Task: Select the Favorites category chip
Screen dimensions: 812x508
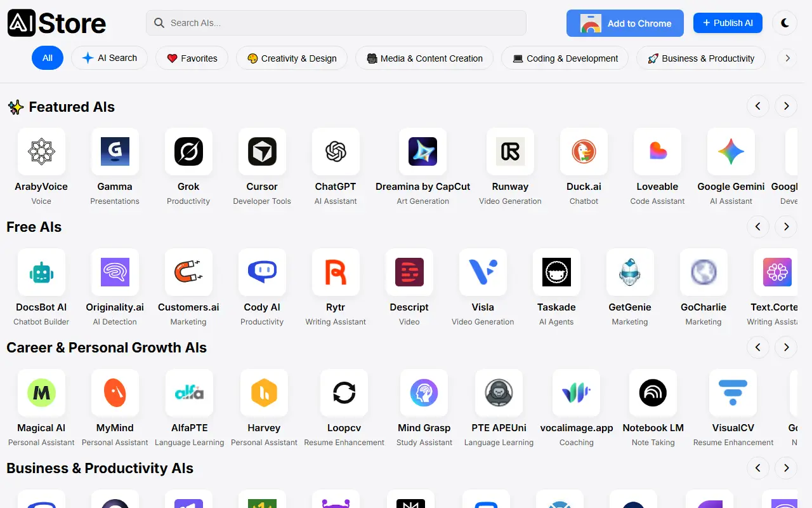Action: point(192,58)
